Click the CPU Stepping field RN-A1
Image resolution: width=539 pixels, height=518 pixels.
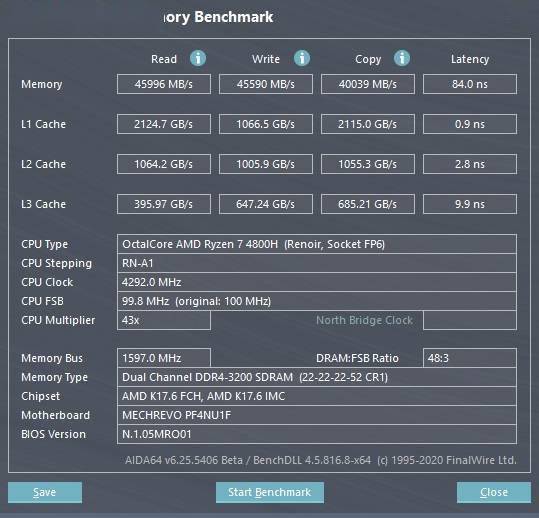click(317, 263)
